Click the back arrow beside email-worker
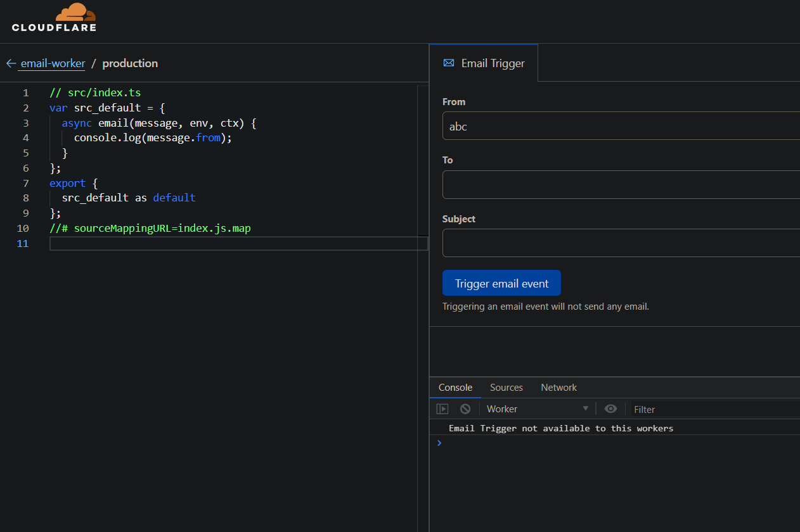This screenshot has width=800, height=532. pyautogui.click(x=11, y=63)
